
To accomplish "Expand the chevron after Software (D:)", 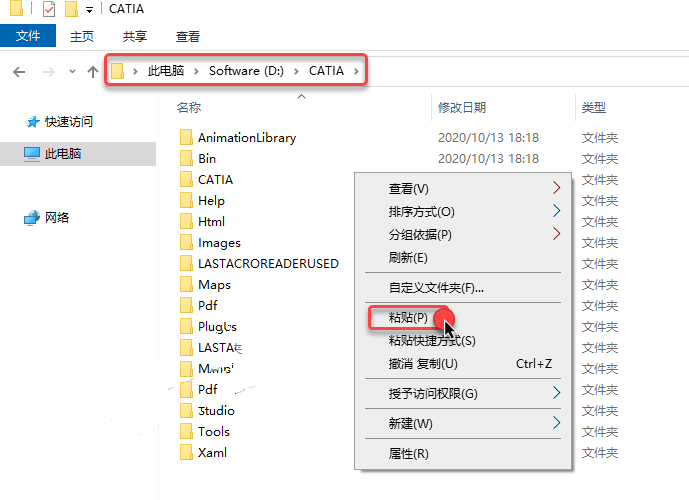I will (296, 71).
